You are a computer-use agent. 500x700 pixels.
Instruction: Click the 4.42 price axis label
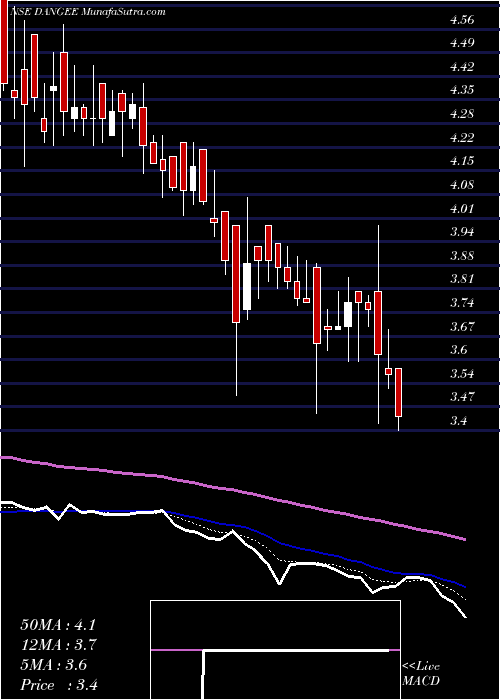pyautogui.click(x=462, y=67)
